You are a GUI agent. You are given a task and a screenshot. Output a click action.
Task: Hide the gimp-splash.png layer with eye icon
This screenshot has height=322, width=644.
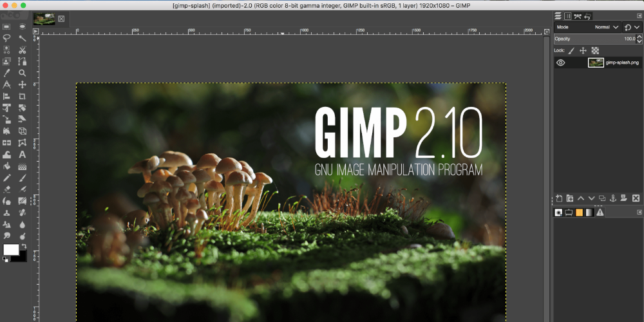tap(561, 63)
